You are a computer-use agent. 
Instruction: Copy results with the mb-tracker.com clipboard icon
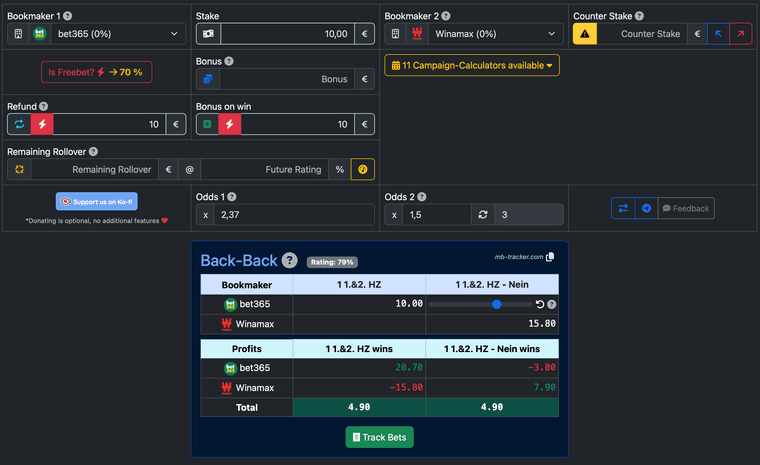[550, 257]
